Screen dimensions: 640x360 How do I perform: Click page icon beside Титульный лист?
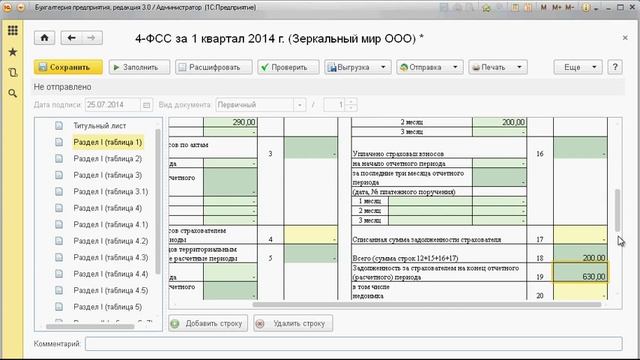[x=59, y=126]
